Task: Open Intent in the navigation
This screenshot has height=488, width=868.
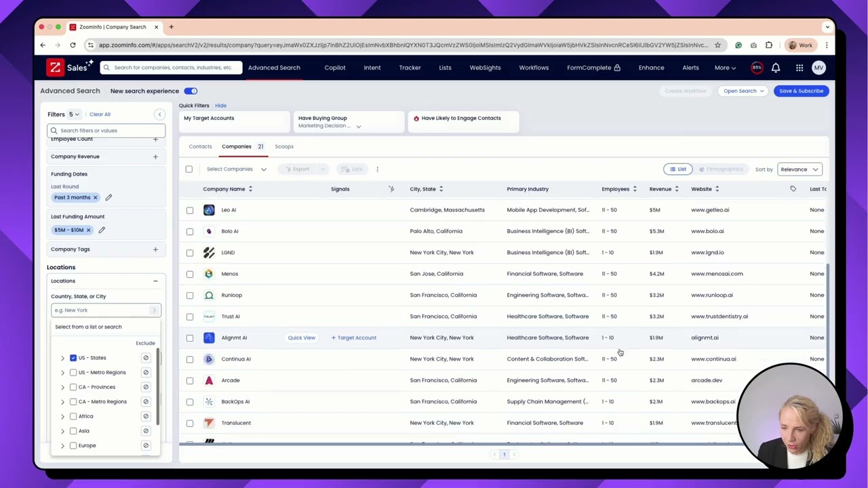Action: (372, 68)
